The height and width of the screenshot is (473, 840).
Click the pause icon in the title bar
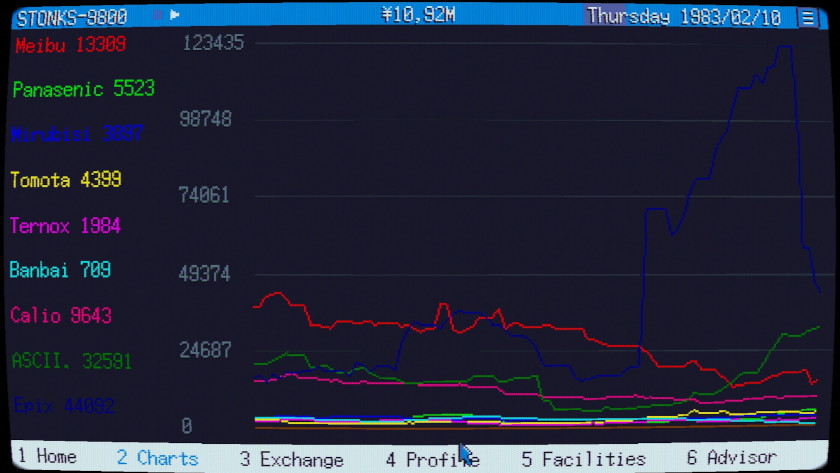click(158, 15)
